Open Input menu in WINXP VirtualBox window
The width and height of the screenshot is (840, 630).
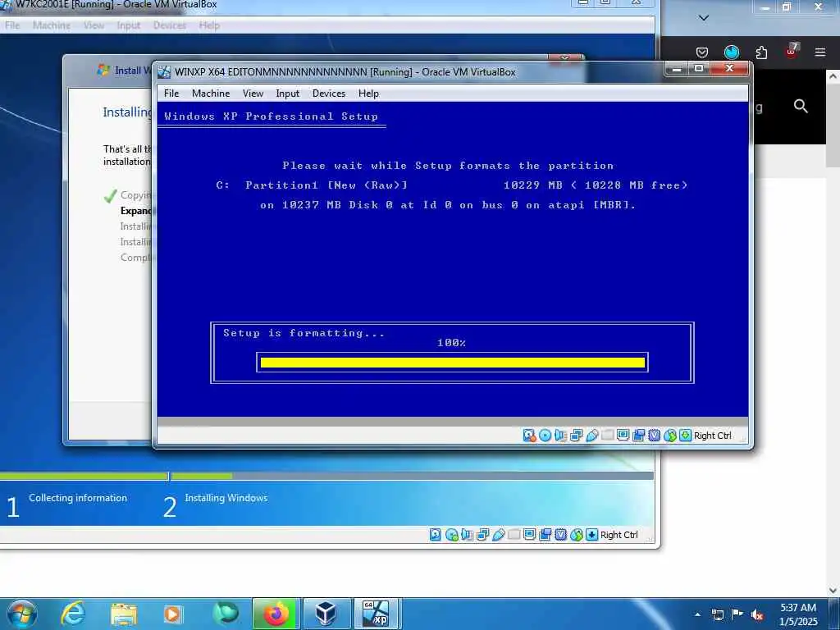[288, 94]
